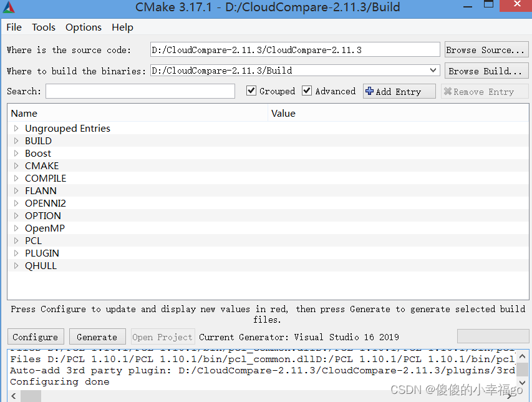Click the CMake logo in the title bar
Screen dimensions: 532x402
[9, 7]
